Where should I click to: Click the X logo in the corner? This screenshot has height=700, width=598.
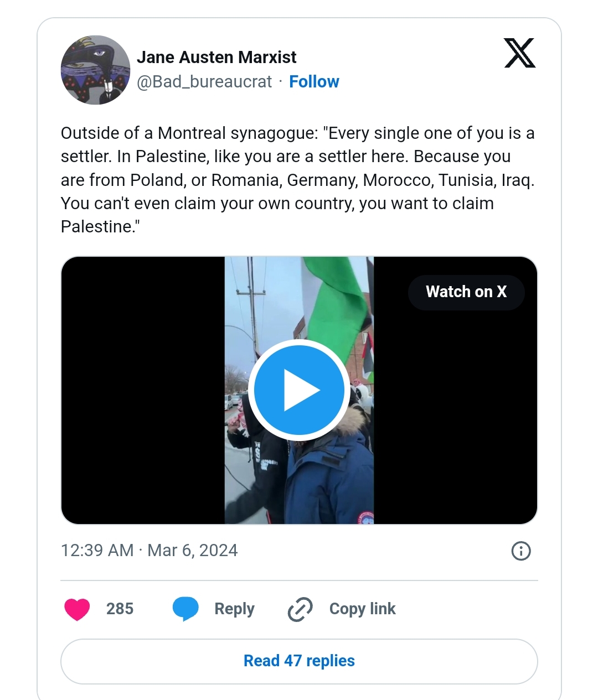tap(519, 53)
